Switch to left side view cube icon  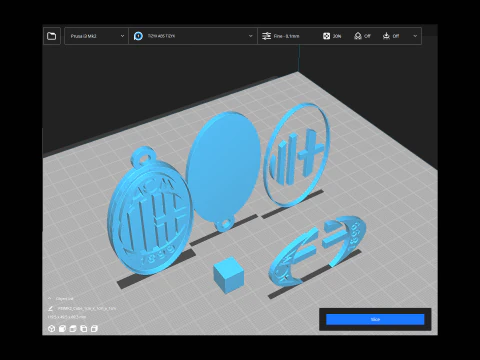tap(84, 329)
